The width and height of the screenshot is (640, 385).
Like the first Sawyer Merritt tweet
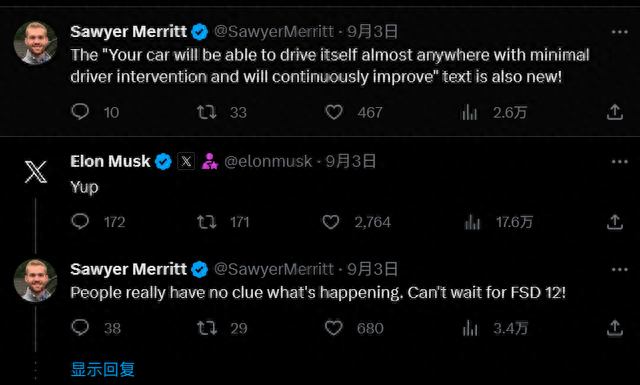pos(333,112)
